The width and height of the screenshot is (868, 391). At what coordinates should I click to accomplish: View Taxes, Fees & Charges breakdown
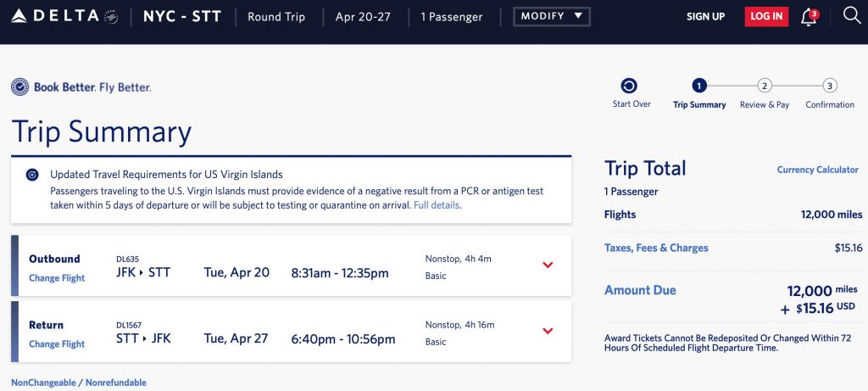point(656,249)
